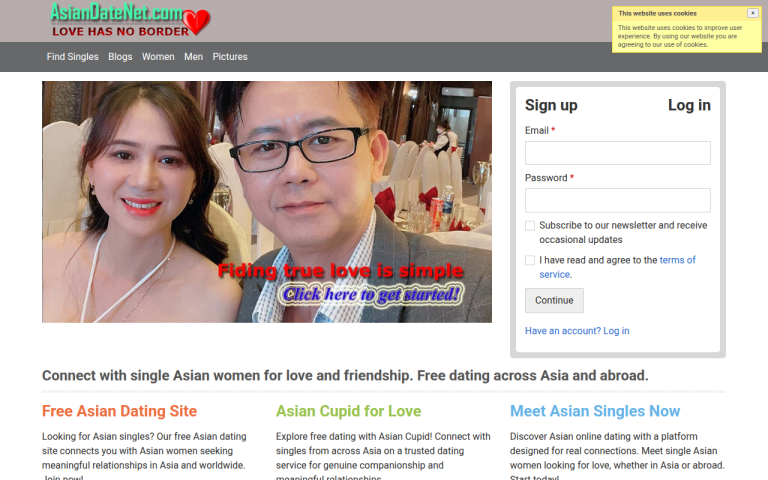This screenshot has width=768, height=480.
Task: Click the Free Asian Dating Site heading
Action: click(x=120, y=411)
